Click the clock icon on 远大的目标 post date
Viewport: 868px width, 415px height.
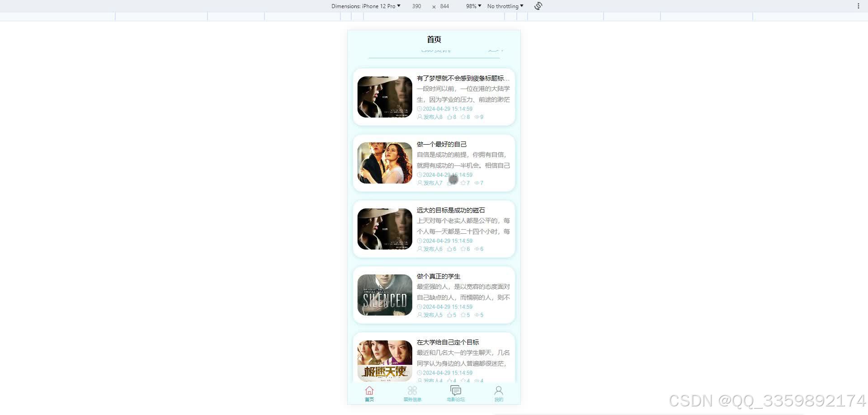point(420,241)
